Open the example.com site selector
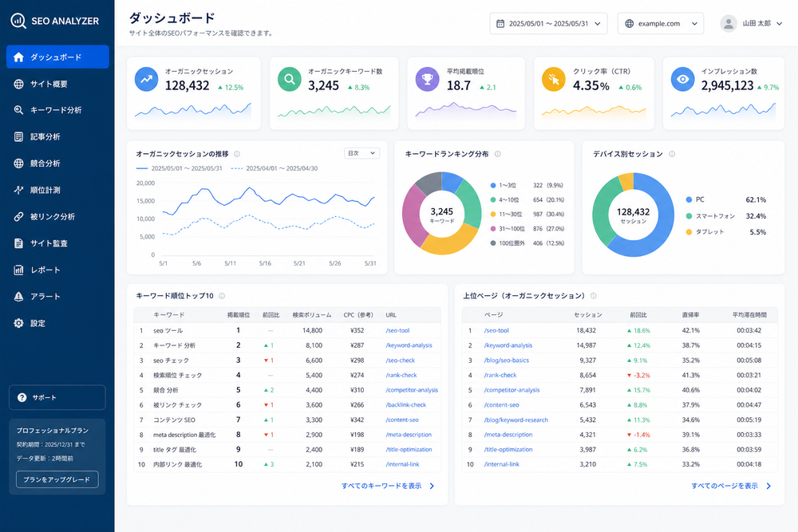Screen dimensions: 798x532 pos(661,23)
